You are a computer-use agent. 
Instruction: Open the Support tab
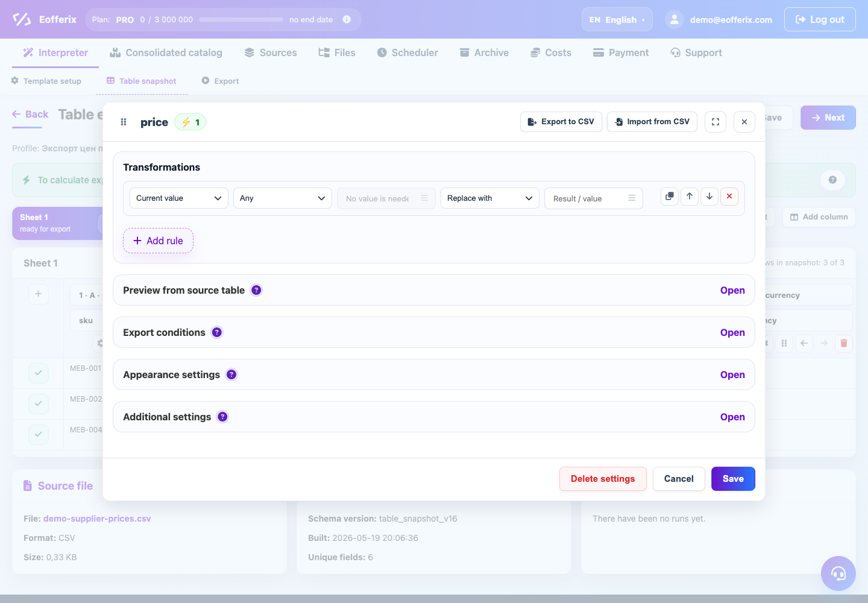click(x=696, y=52)
